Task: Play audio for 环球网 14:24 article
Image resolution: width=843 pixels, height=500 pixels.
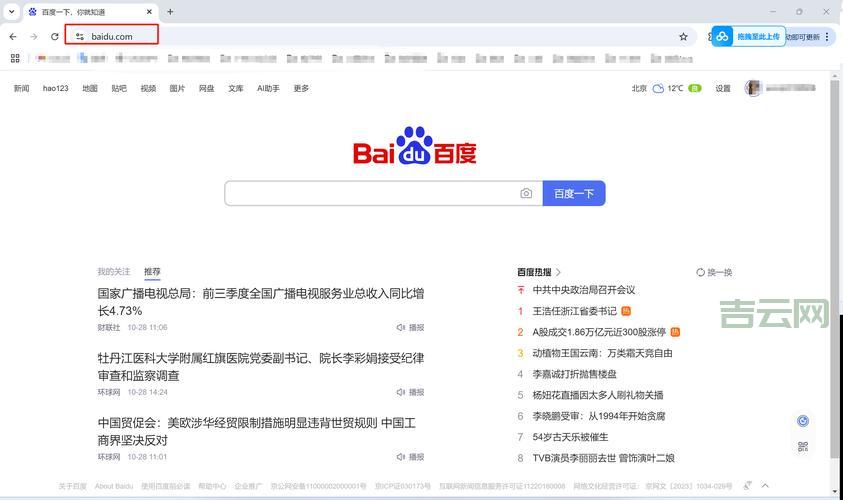Action: tap(410, 392)
